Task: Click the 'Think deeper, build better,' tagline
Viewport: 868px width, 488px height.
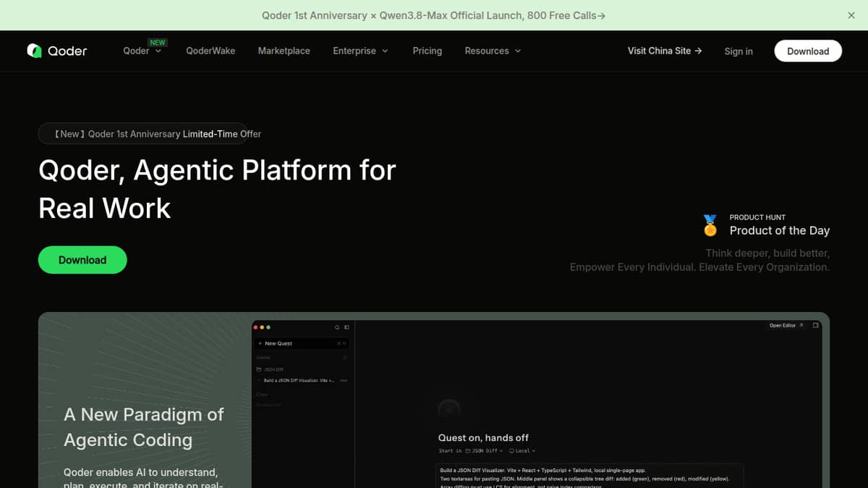Action: click(767, 253)
